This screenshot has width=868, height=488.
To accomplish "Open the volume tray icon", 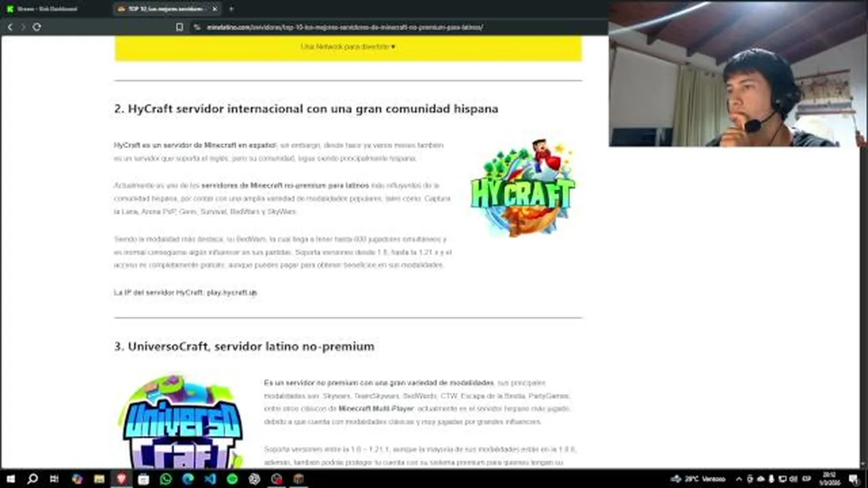I will tap(793, 479).
